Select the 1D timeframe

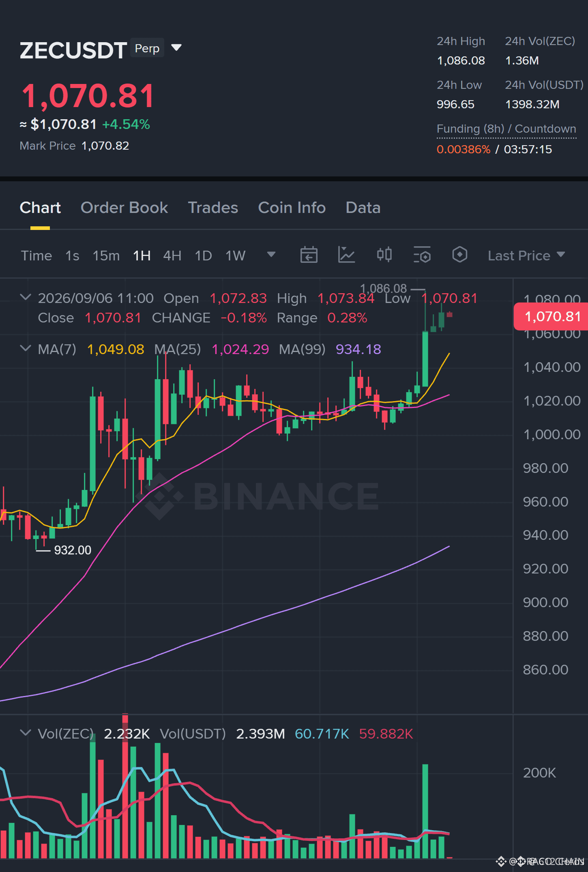203,256
